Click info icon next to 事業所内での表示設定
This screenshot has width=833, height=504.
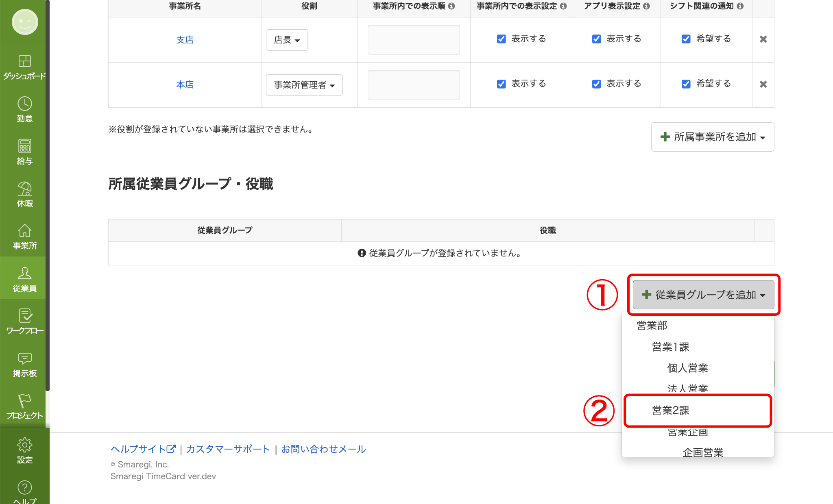click(563, 6)
